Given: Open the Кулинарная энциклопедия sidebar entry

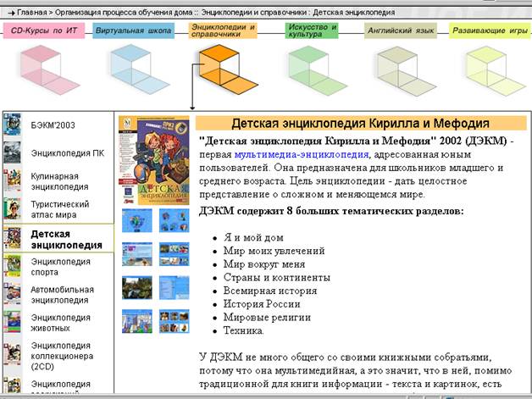Looking at the screenshot, I should [x=59, y=181].
